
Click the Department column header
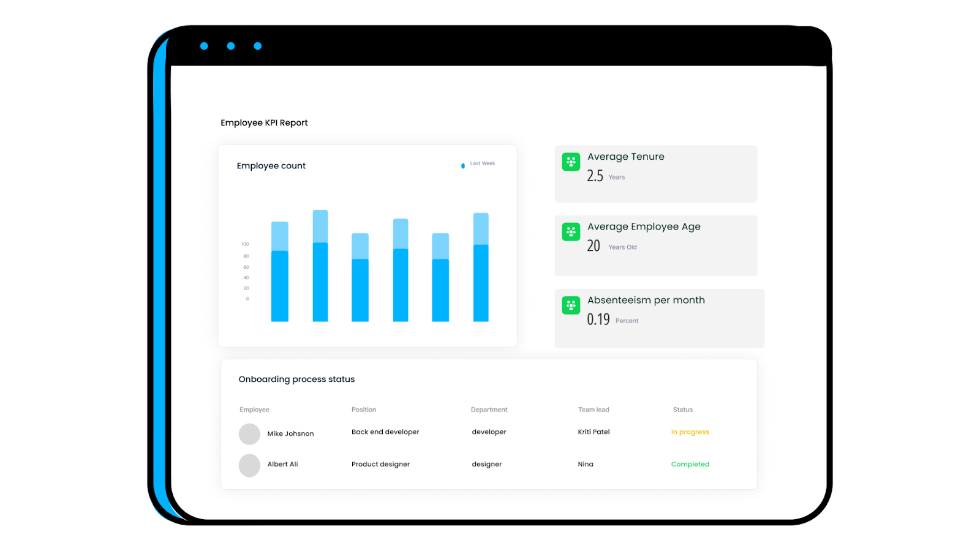(x=489, y=409)
